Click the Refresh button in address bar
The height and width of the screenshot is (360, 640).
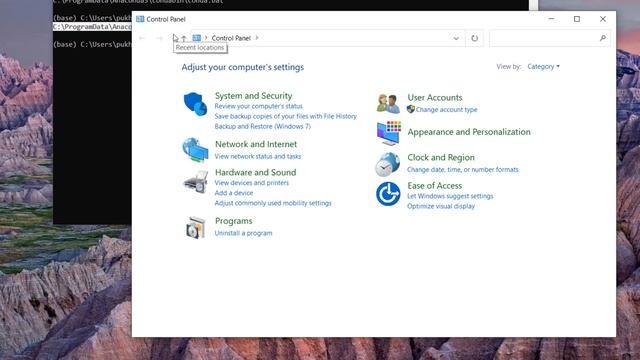474,38
